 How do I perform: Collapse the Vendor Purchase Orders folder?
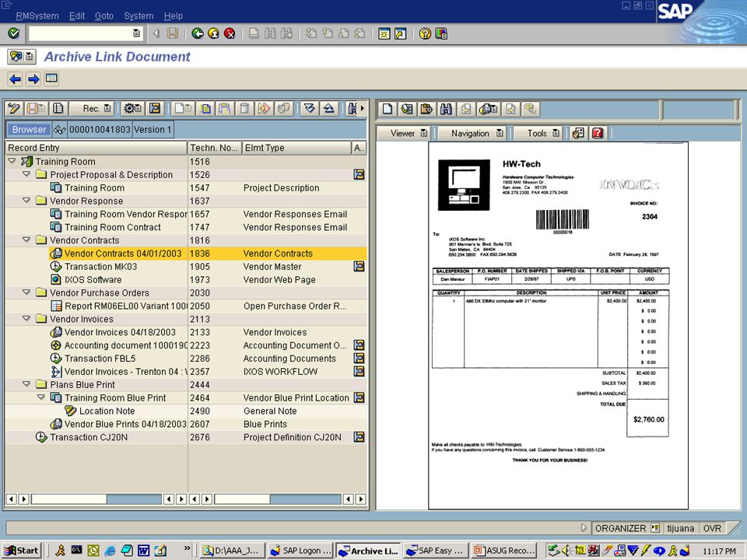click(x=26, y=292)
